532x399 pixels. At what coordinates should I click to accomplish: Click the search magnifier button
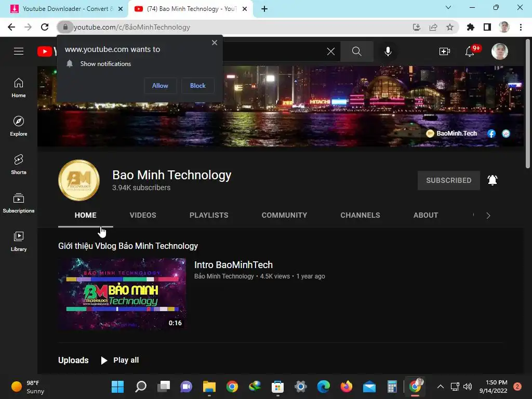click(356, 51)
